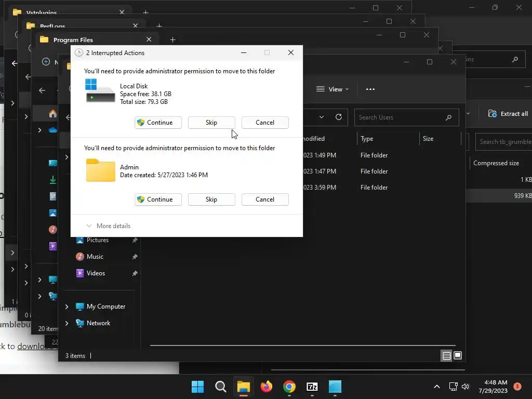Open the volume control in system tray
The height and width of the screenshot is (399, 532).
[x=465, y=387]
